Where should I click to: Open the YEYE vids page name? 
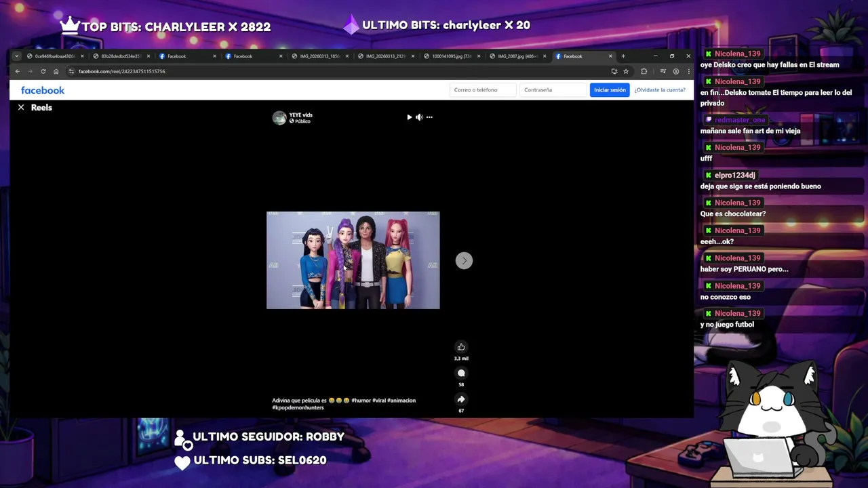[301, 115]
